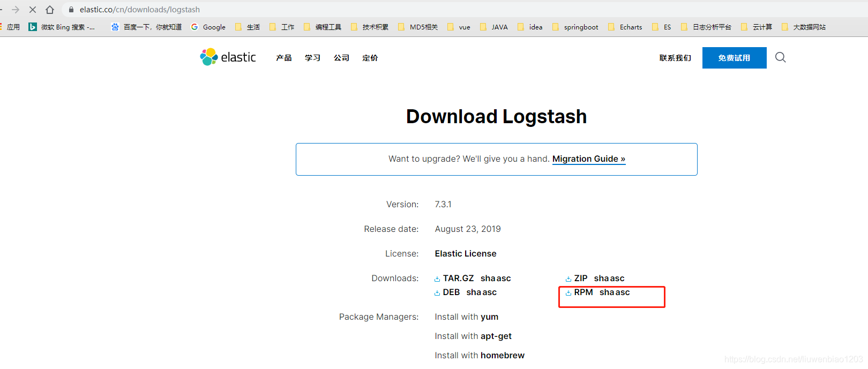Open the 日志分析平台 bookmark folder
This screenshot has height=369, width=868.
point(706,27)
